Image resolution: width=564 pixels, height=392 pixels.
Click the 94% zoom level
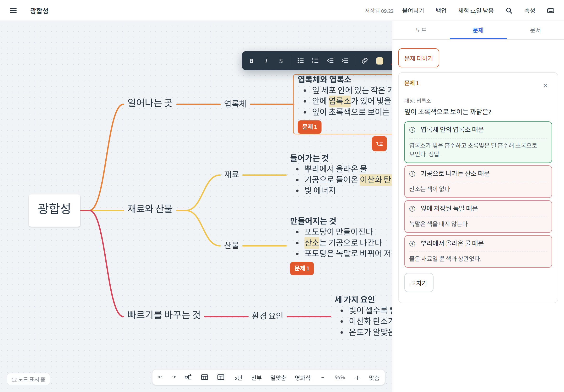[x=340, y=377]
